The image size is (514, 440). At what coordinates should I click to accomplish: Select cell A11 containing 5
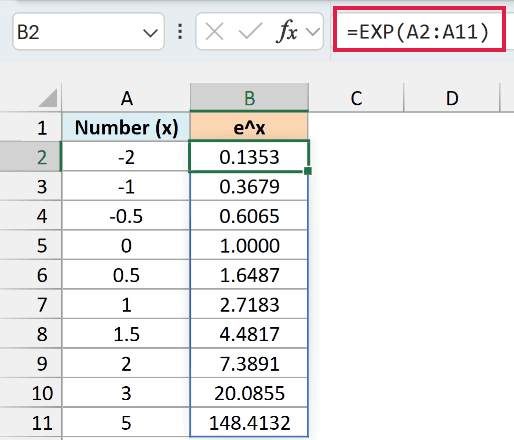tap(126, 422)
